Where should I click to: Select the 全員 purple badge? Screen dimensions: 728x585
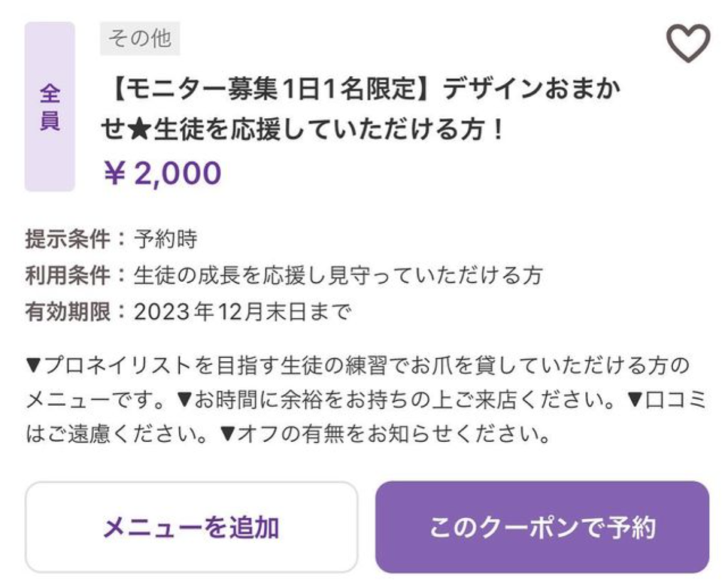49,107
